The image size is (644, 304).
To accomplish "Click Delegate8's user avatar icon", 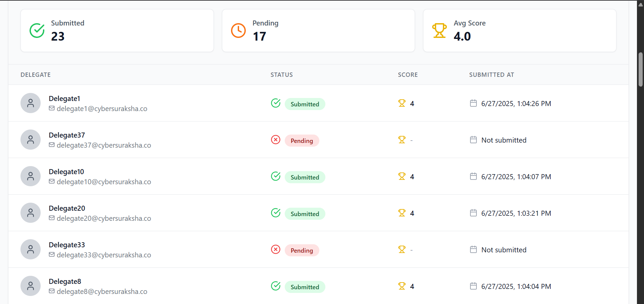I will coord(31,286).
